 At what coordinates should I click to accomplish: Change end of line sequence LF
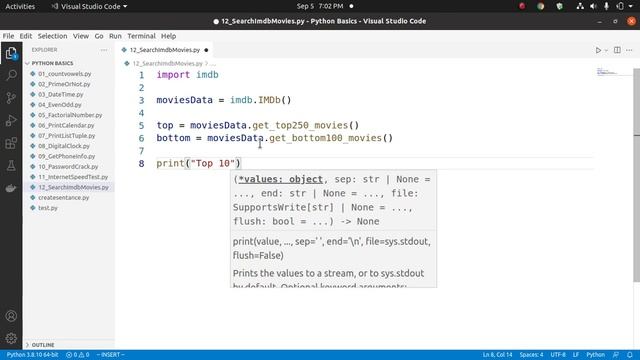tap(576, 355)
